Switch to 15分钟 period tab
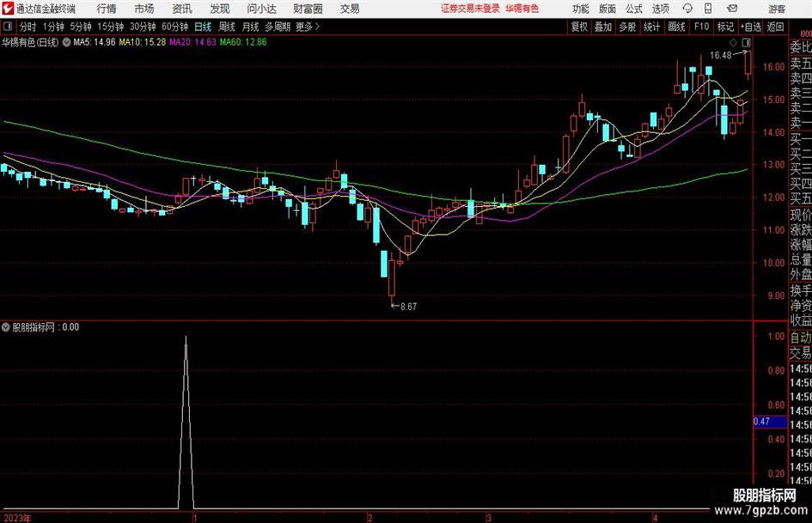The width and height of the screenshot is (812, 523). coord(111,27)
